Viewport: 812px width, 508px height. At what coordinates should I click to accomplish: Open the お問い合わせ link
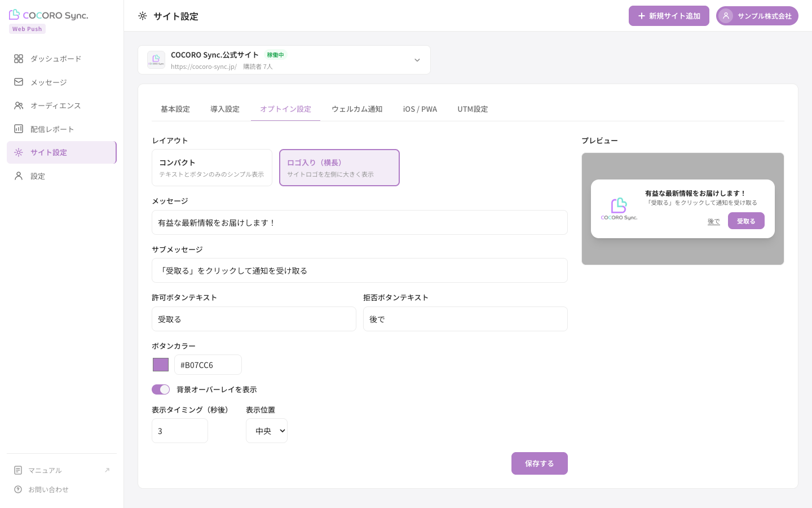coord(61,489)
